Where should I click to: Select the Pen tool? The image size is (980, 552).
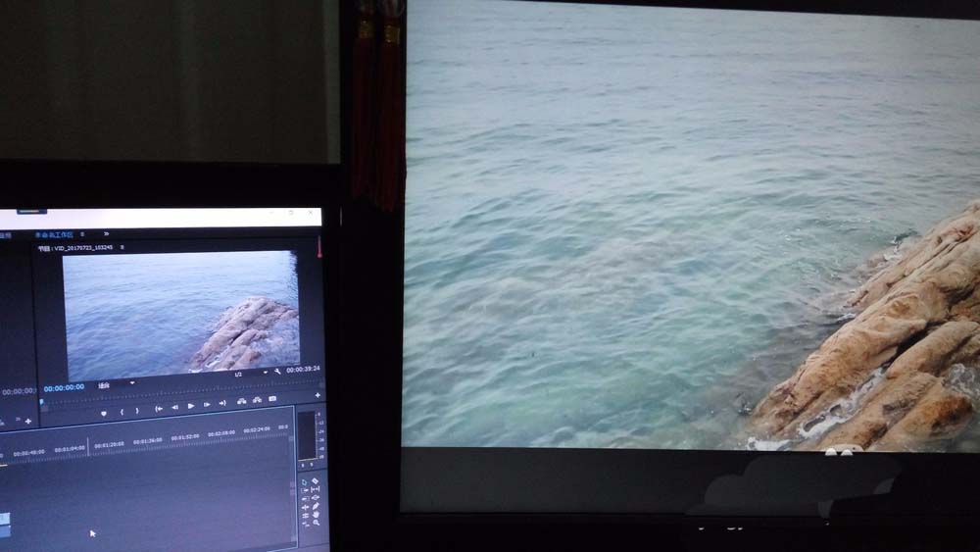316,506
